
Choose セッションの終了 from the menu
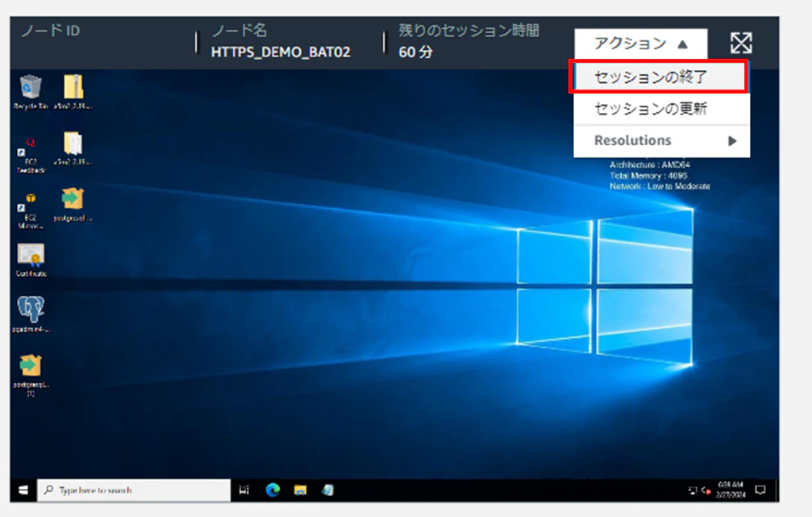(x=660, y=77)
